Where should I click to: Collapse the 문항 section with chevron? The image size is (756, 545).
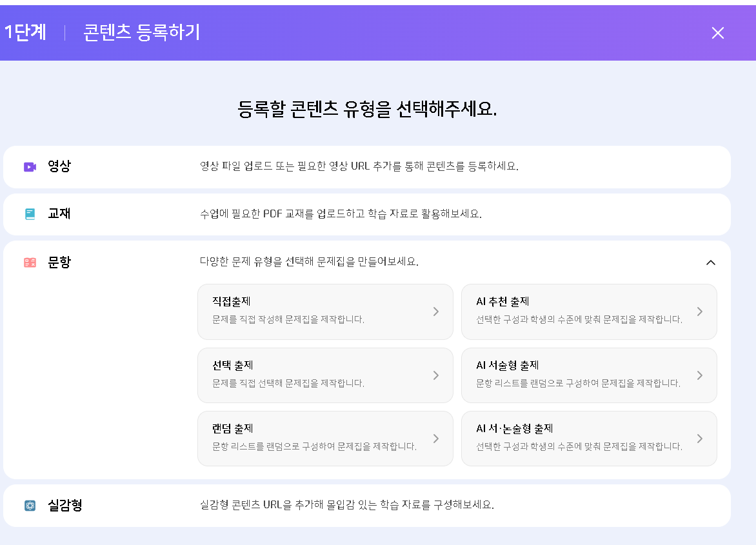(710, 263)
